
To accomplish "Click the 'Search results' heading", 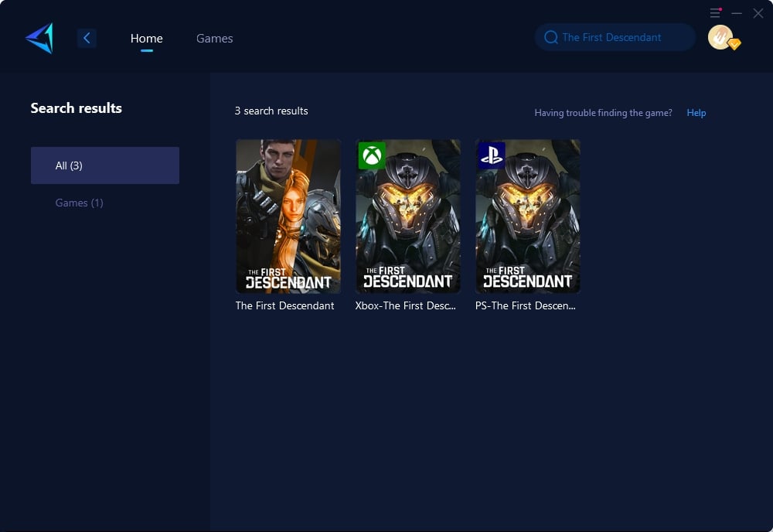I will click(x=76, y=108).
